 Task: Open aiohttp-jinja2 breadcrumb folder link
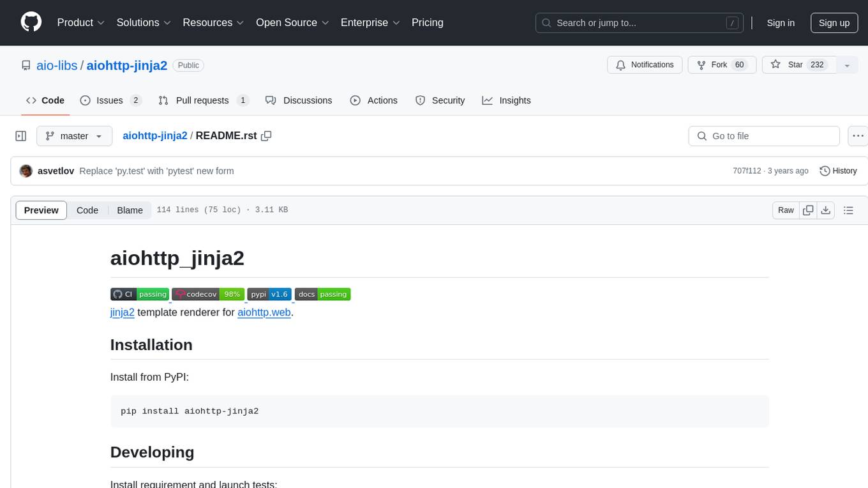[x=155, y=135]
